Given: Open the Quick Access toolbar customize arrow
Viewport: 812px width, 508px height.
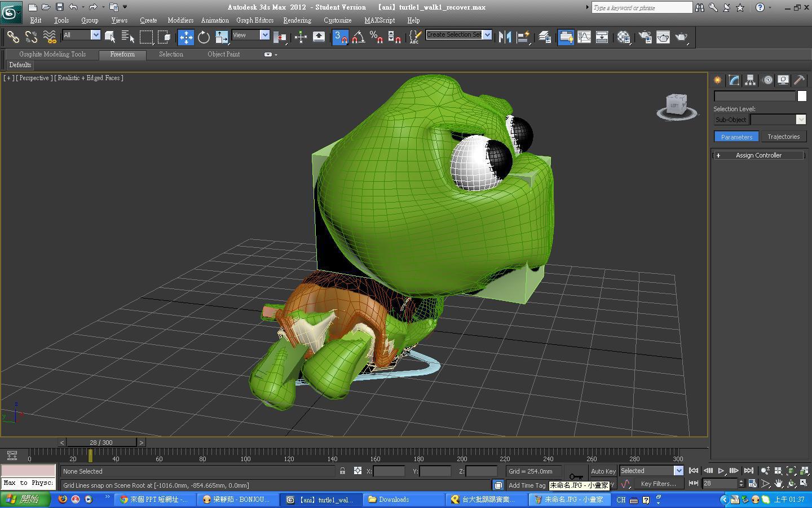Looking at the screenshot, I should (125, 7).
